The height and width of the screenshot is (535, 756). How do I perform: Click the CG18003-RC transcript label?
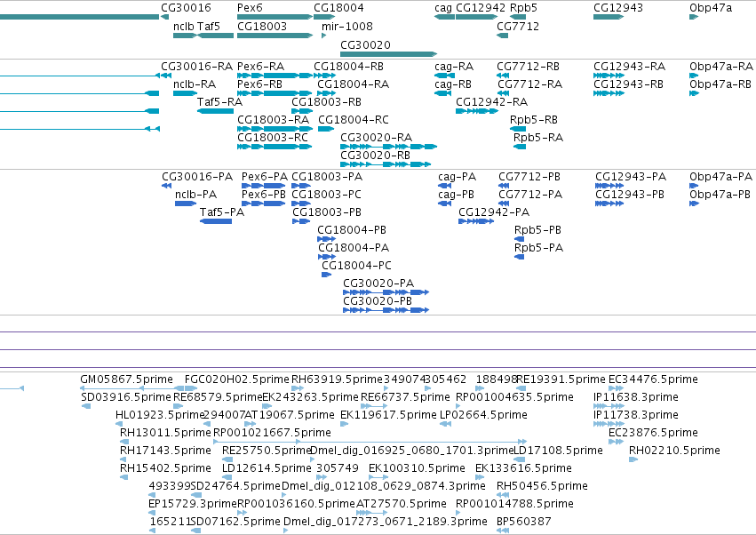click(x=273, y=138)
